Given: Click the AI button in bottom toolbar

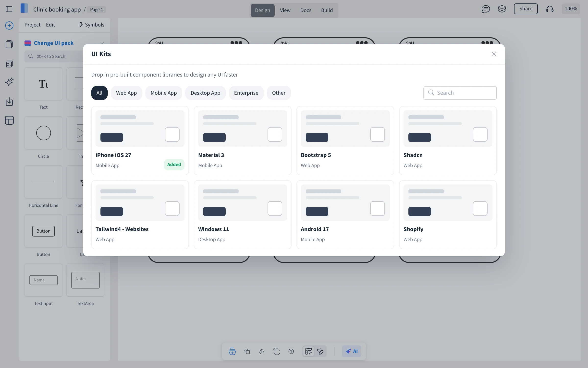Looking at the screenshot, I should 352,351.
